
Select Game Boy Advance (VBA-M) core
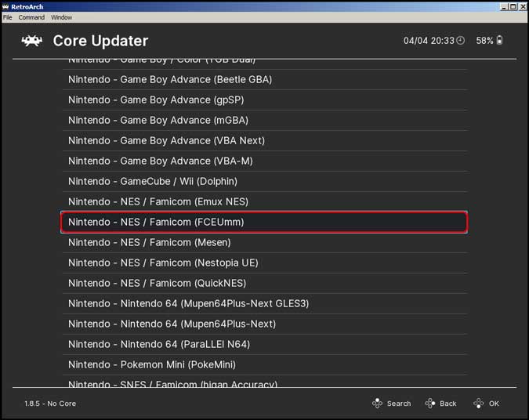tap(265, 161)
